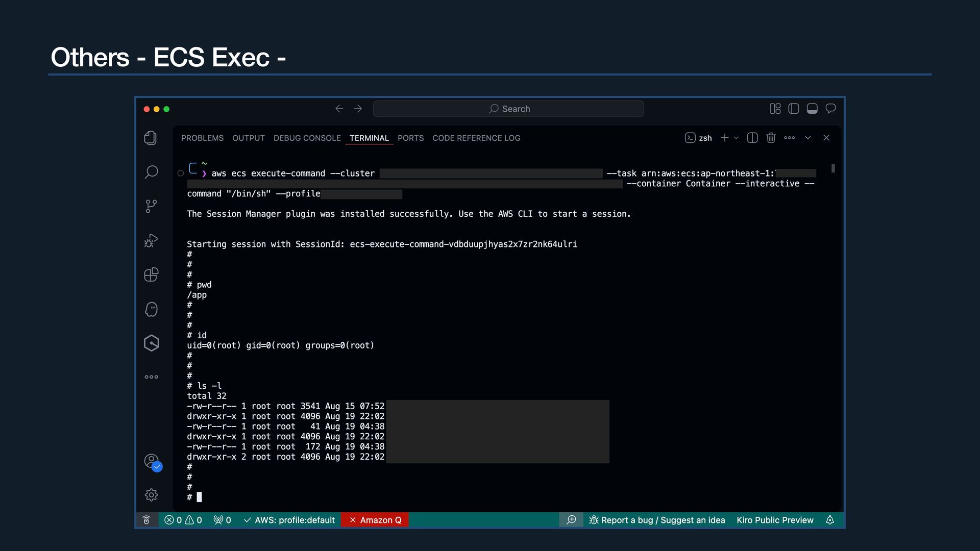Select the zsh terminal instance
The width and height of the screenshot is (980, 551).
coord(698,138)
